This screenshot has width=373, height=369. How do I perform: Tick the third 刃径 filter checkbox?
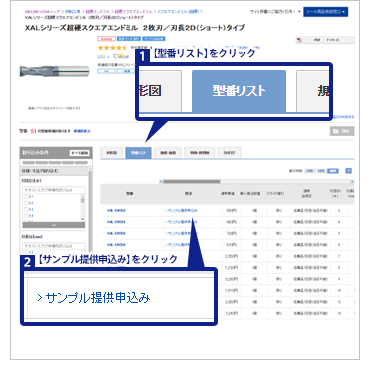tap(26, 209)
